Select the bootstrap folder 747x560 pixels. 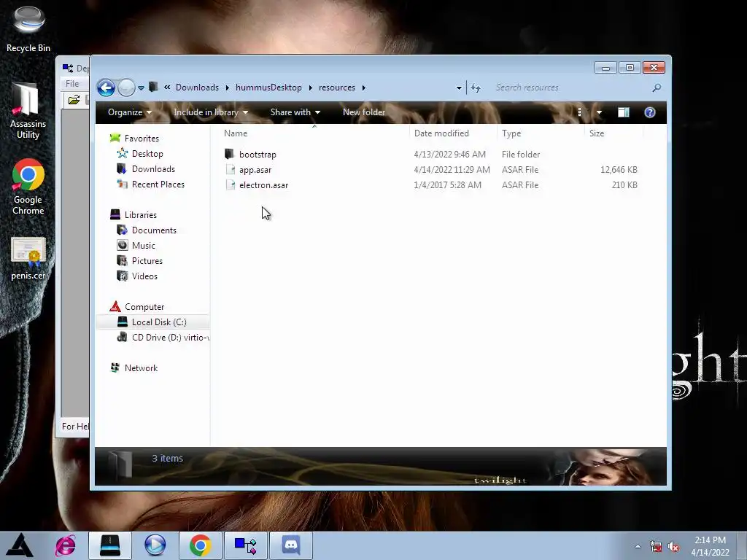pyautogui.click(x=258, y=155)
